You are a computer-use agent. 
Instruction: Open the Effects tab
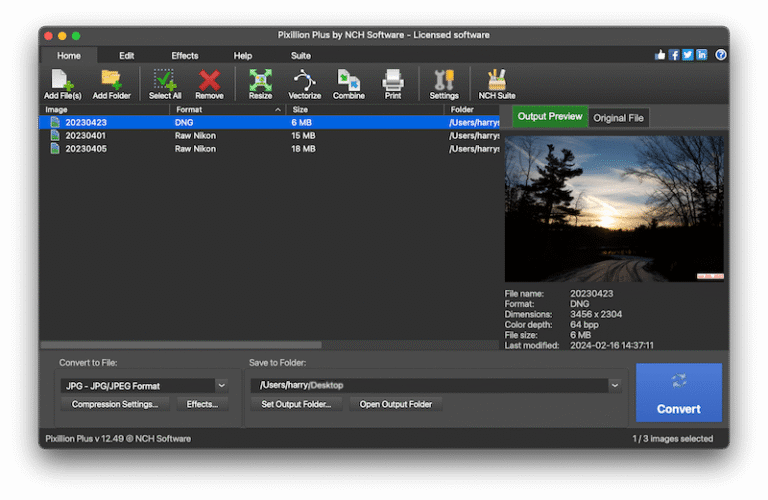pos(185,56)
